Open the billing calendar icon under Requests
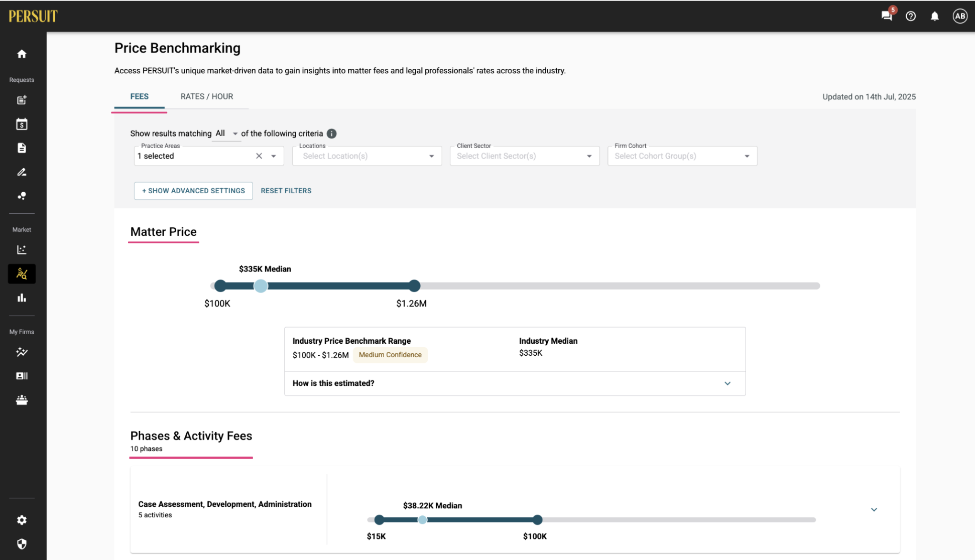 click(22, 123)
